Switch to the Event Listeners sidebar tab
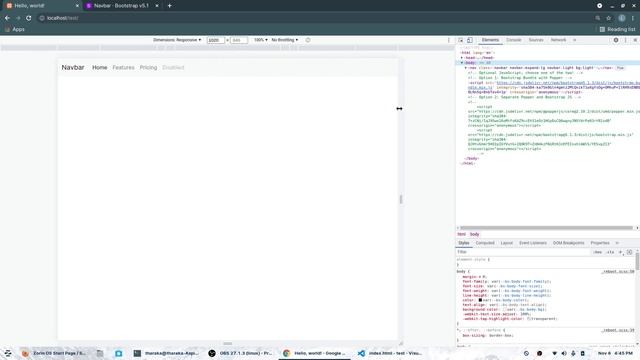The image size is (640, 360). tap(533, 243)
